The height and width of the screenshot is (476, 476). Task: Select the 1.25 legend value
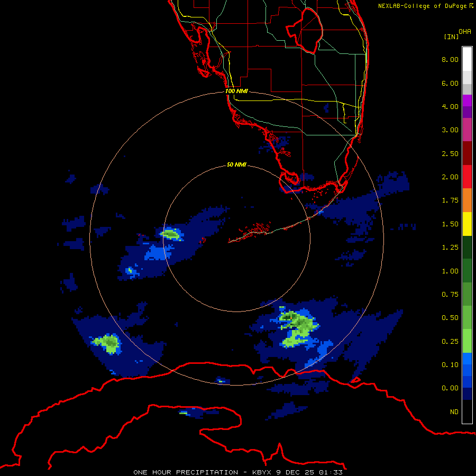pyautogui.click(x=450, y=248)
